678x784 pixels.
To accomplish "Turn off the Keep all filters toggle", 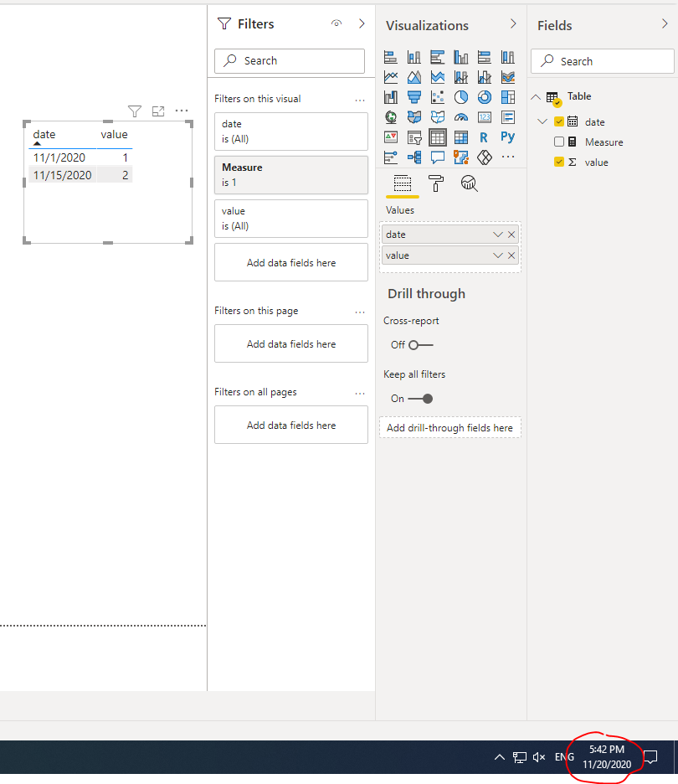I will (x=421, y=399).
